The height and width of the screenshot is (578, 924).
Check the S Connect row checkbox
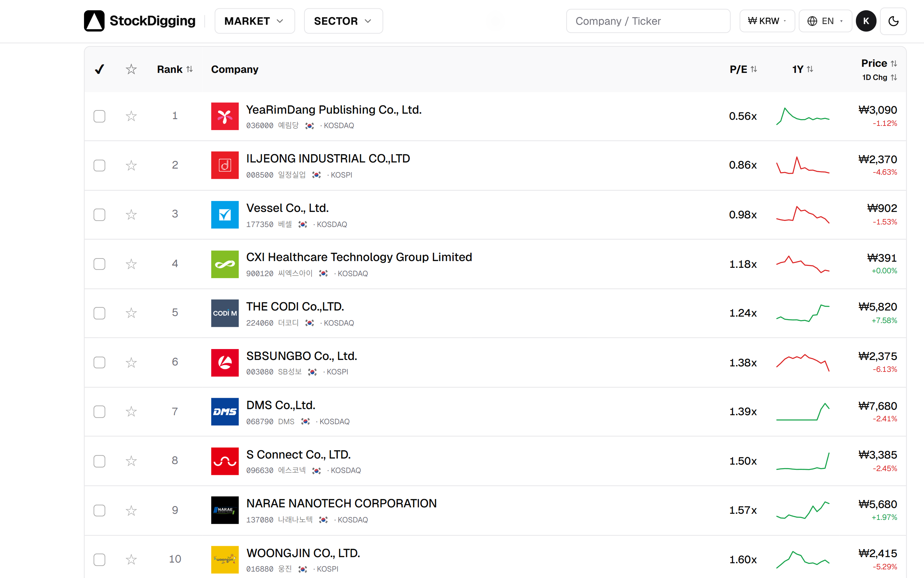point(99,461)
